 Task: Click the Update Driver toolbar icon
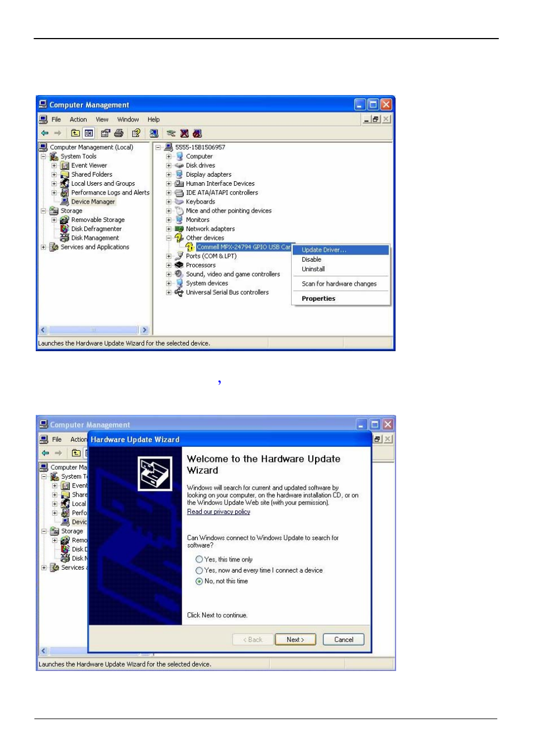pyautogui.click(x=171, y=133)
